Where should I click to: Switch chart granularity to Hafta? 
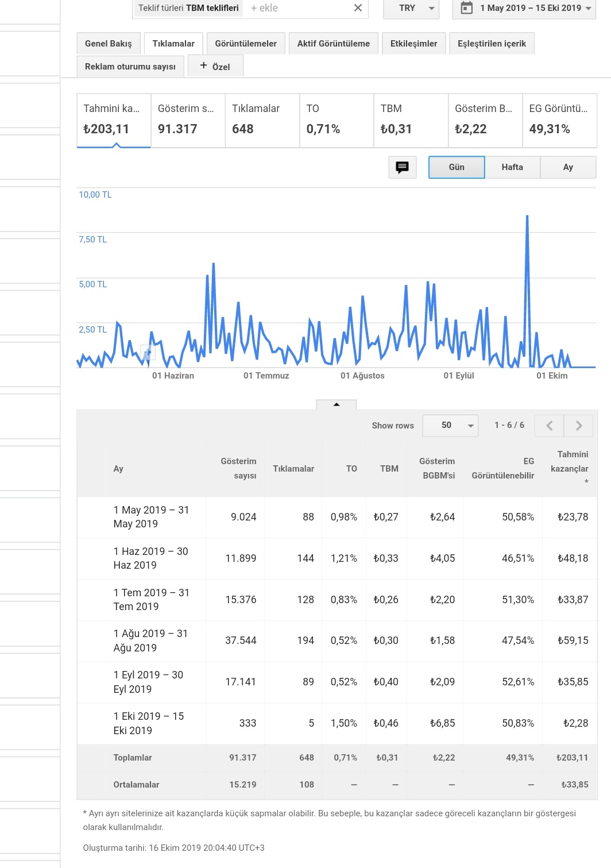tap(512, 167)
